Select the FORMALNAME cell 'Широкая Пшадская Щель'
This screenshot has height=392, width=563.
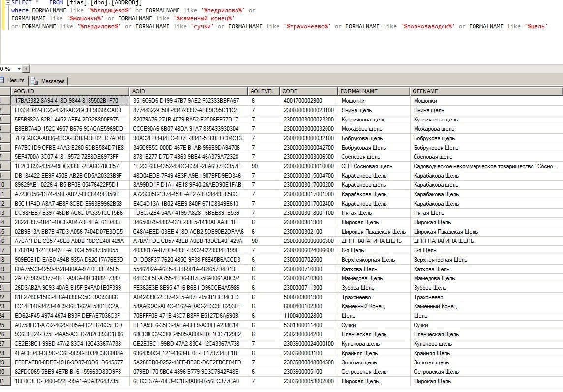374,232
